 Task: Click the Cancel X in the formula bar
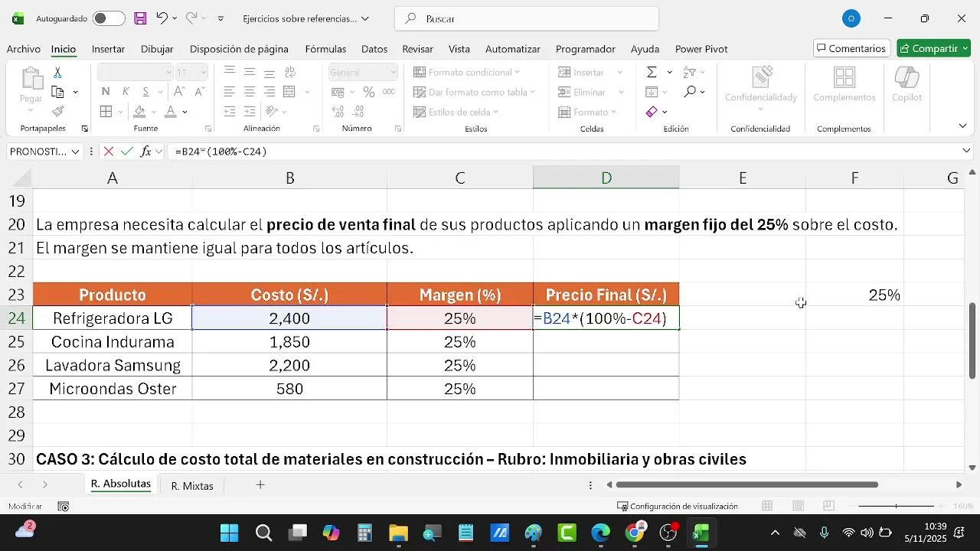pyautogui.click(x=109, y=152)
